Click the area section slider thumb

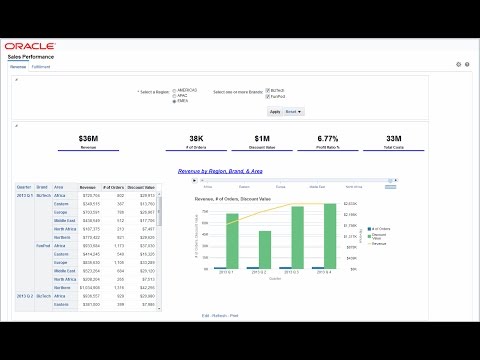coord(390,180)
